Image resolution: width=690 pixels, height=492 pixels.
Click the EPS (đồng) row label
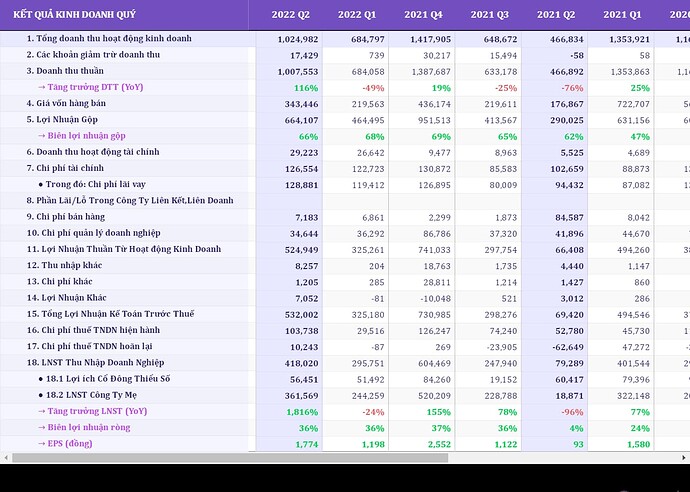[72, 443]
